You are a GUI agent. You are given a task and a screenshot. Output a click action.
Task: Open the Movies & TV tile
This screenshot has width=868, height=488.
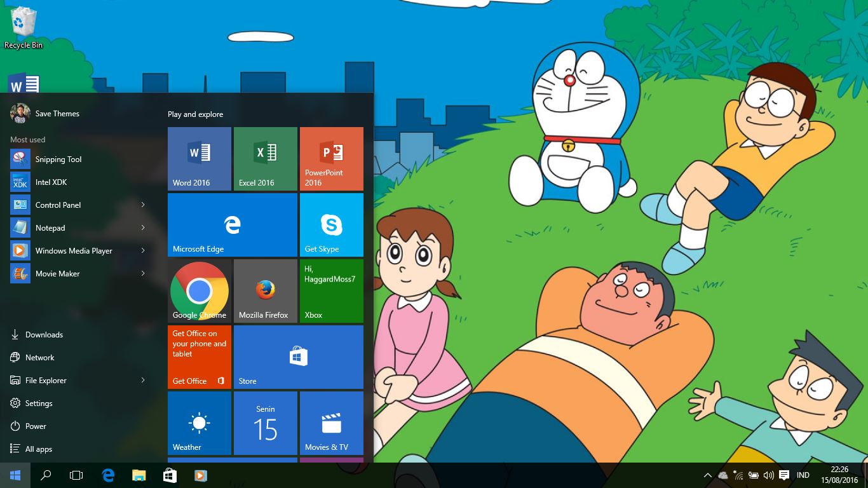pyautogui.click(x=332, y=423)
